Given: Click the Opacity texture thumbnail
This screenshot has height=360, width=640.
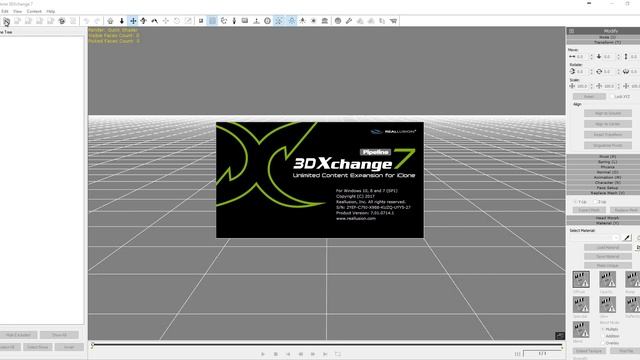Looking at the screenshot, I should click(x=607, y=280).
